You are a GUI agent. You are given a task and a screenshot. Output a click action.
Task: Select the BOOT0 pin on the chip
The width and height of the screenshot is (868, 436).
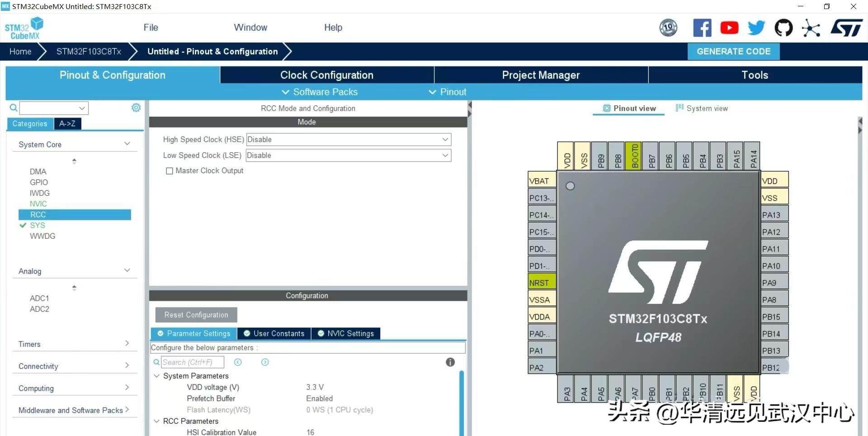click(x=634, y=156)
